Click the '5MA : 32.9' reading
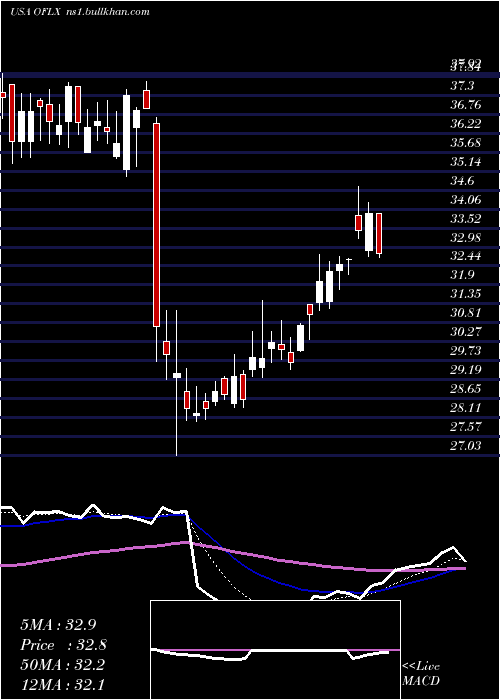 point(58,625)
